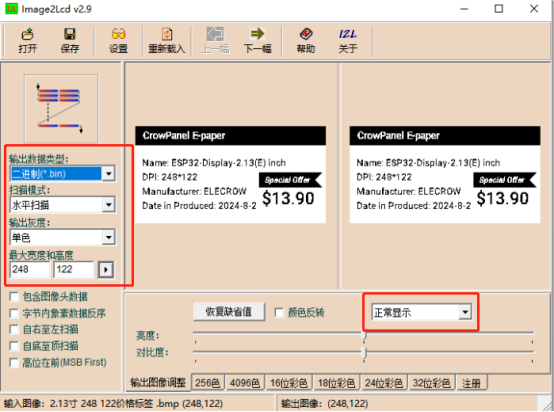The image size is (554, 412).
Task: Switch to the 256色 tab
Action: 207,383
